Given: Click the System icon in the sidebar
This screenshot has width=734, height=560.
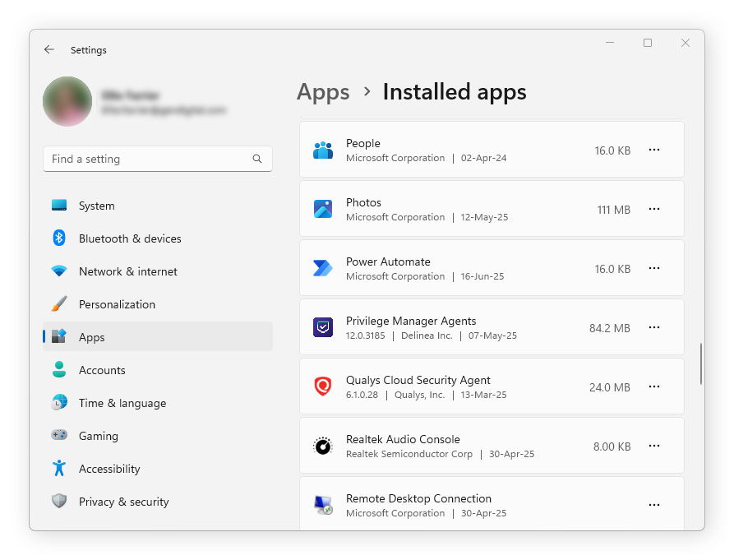Looking at the screenshot, I should 59,206.
